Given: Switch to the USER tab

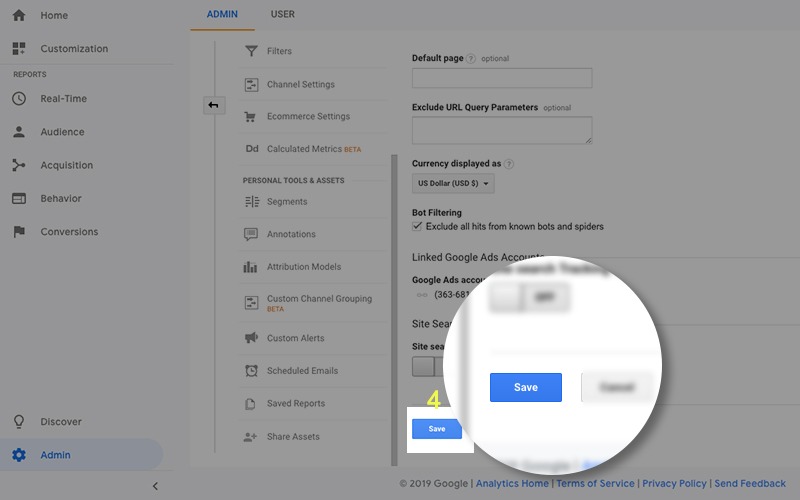Looking at the screenshot, I should 282,14.
